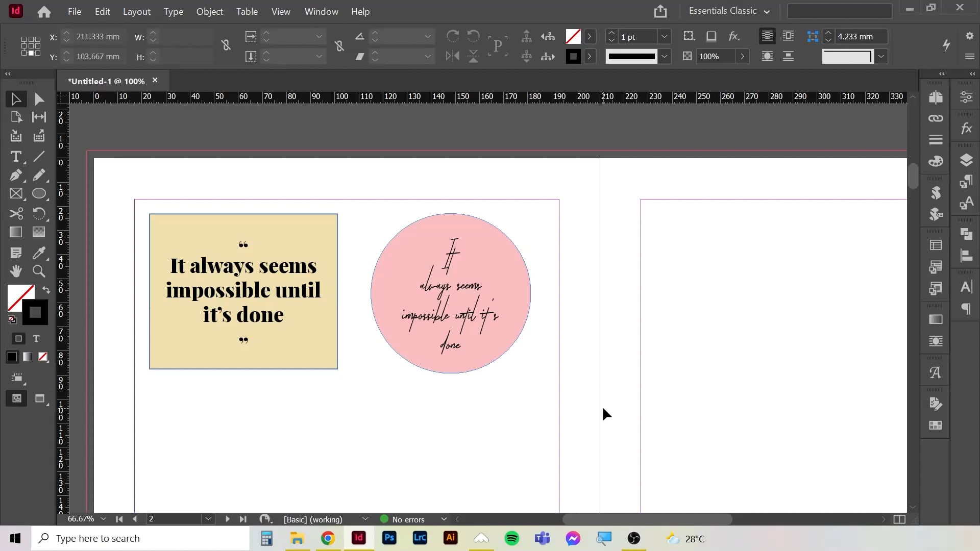Open the Type menu
The height and width of the screenshot is (551, 980).
click(174, 11)
